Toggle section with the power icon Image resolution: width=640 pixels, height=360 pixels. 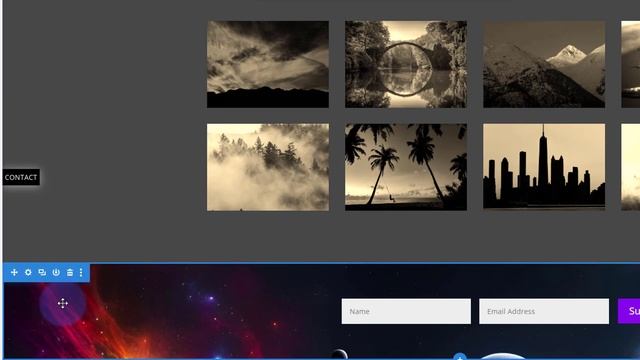click(x=56, y=272)
